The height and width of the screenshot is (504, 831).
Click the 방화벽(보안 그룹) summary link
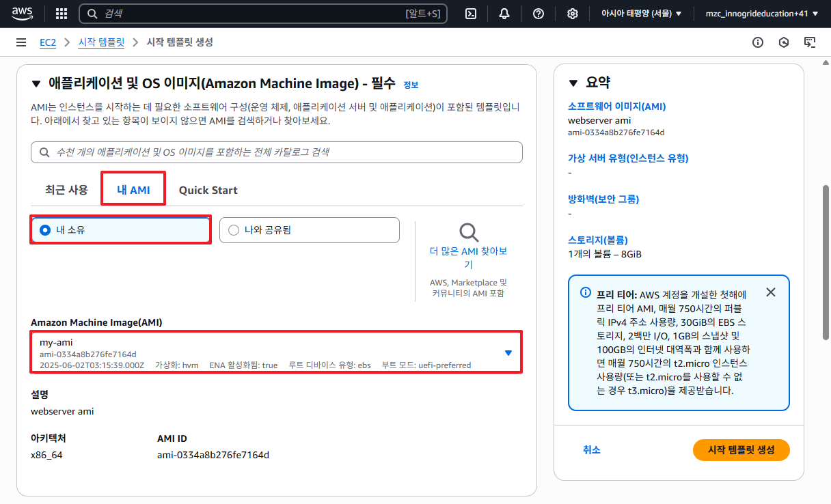[603, 199]
